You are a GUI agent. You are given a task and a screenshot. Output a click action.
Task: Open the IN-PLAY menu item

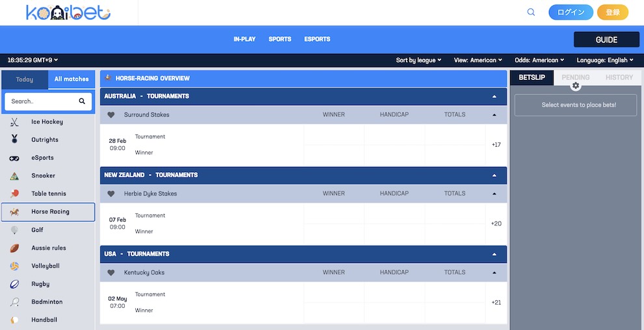(245, 40)
